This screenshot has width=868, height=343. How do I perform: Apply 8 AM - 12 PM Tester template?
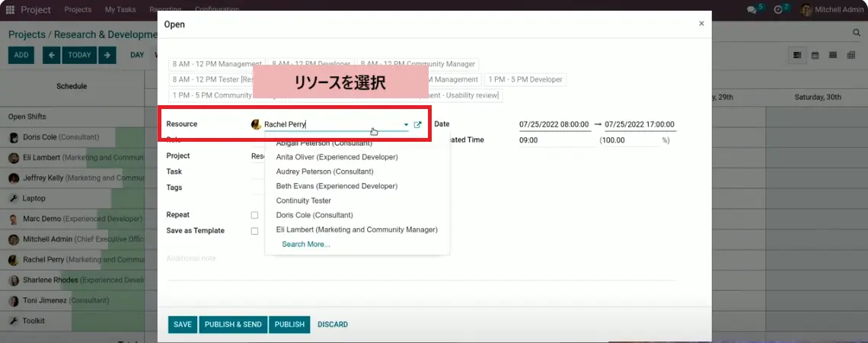coord(211,80)
